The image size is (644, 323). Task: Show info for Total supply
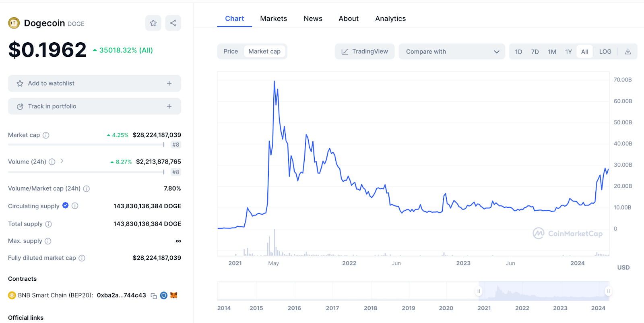48,224
